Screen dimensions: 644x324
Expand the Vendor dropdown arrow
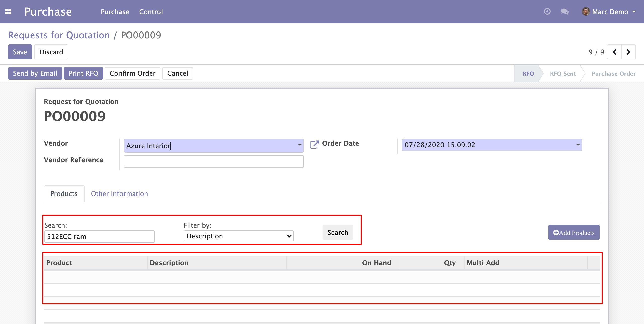(299, 145)
